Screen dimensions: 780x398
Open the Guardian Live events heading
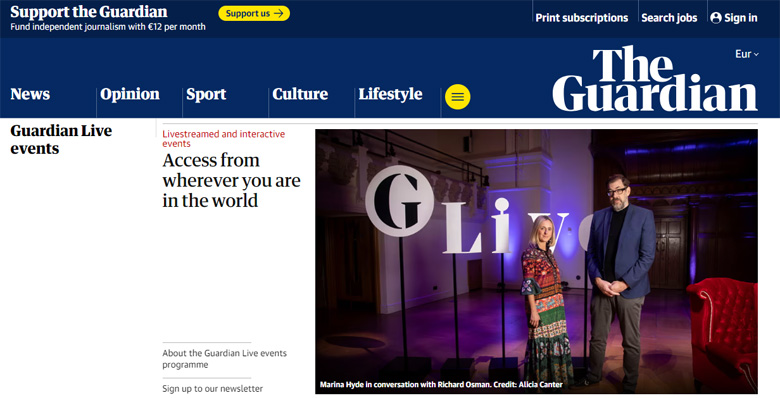[61, 139]
